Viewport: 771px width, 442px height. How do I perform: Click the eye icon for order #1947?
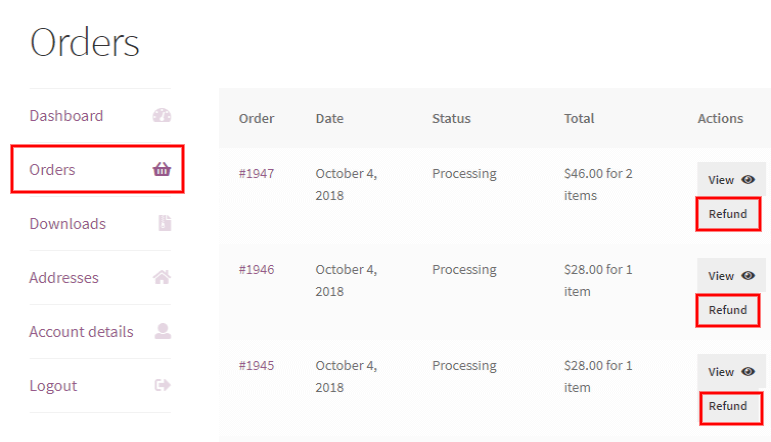coord(748,180)
